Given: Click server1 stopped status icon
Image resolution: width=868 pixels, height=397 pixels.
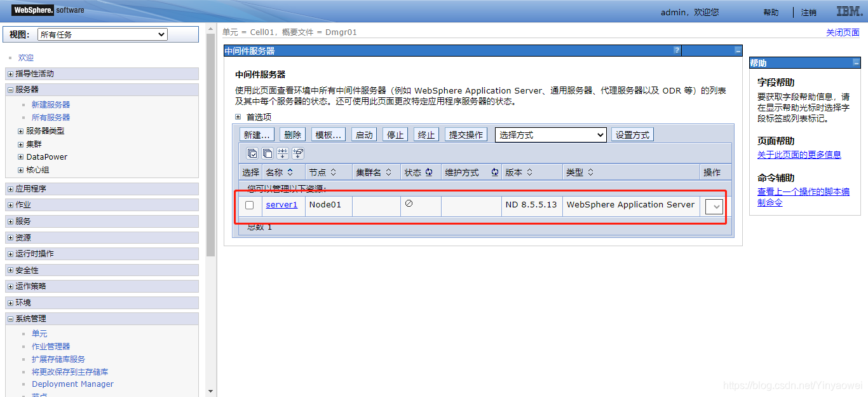Looking at the screenshot, I should (409, 204).
